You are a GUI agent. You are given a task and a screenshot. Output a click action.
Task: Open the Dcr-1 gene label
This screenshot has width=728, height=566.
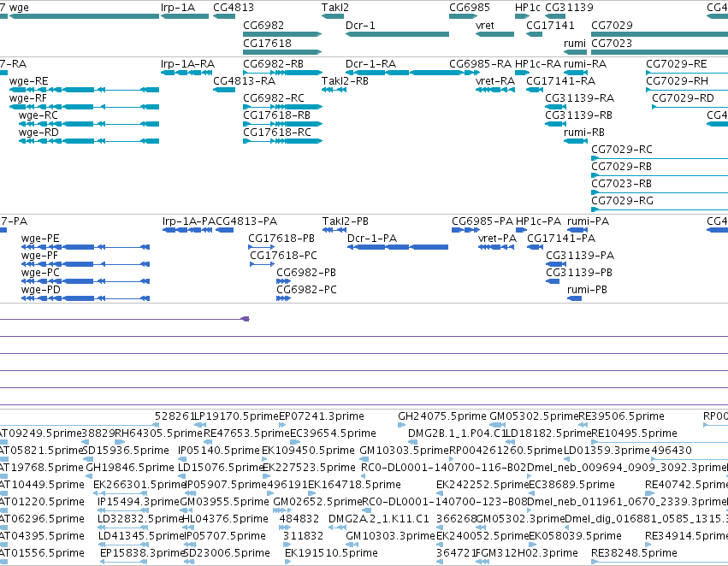point(360,25)
